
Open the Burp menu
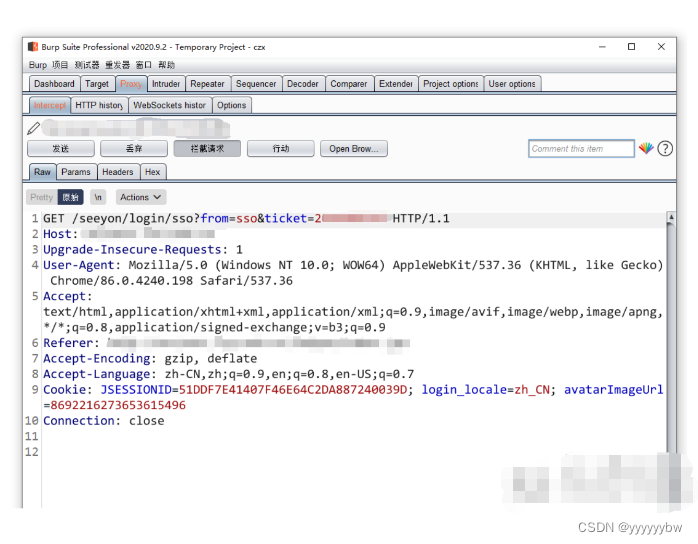click(x=37, y=65)
